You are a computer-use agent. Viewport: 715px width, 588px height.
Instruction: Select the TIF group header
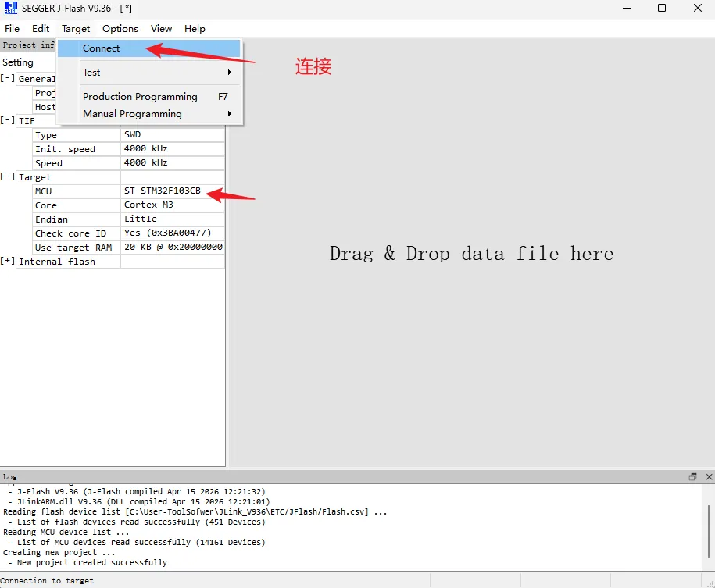(36, 121)
